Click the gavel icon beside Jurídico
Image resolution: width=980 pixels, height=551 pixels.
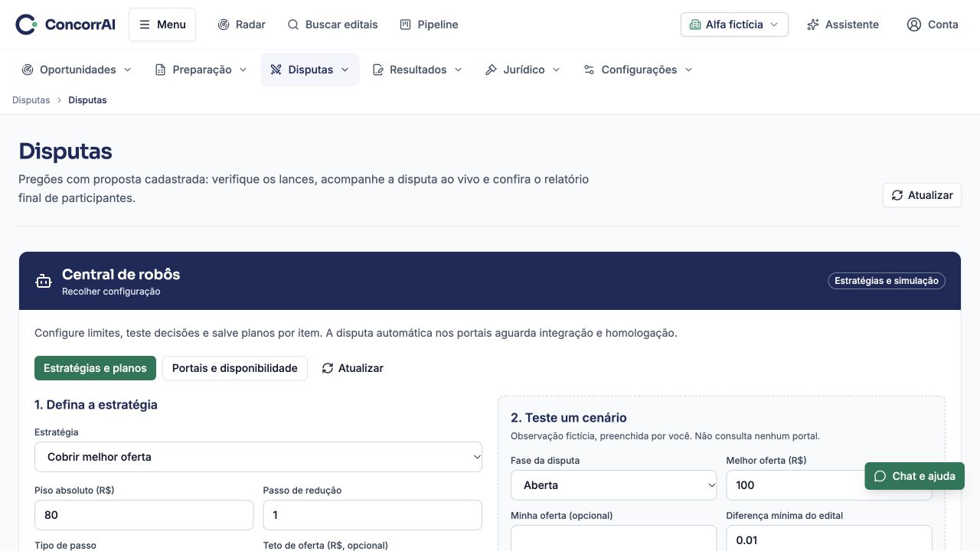coord(492,70)
